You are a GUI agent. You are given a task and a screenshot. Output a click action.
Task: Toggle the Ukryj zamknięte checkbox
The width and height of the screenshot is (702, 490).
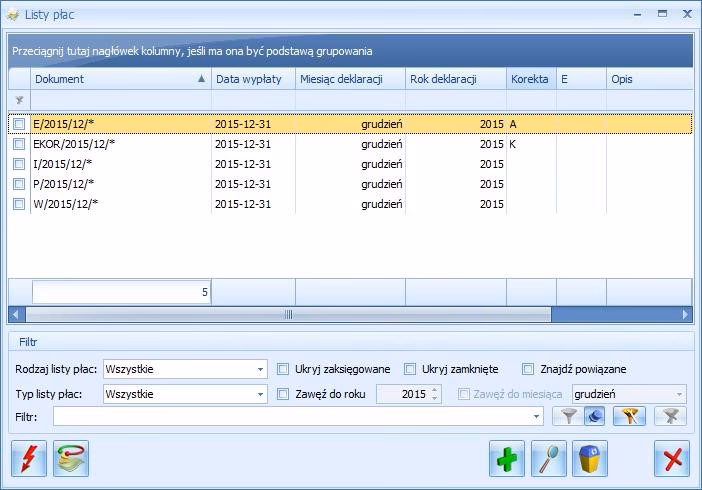pyautogui.click(x=411, y=369)
